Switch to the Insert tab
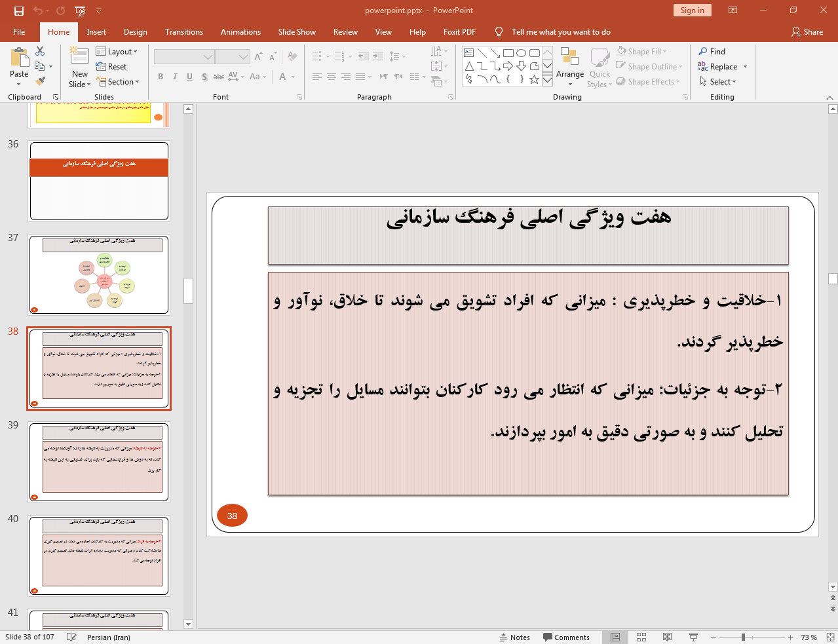Viewport: 838px width, 644px height. tap(96, 31)
